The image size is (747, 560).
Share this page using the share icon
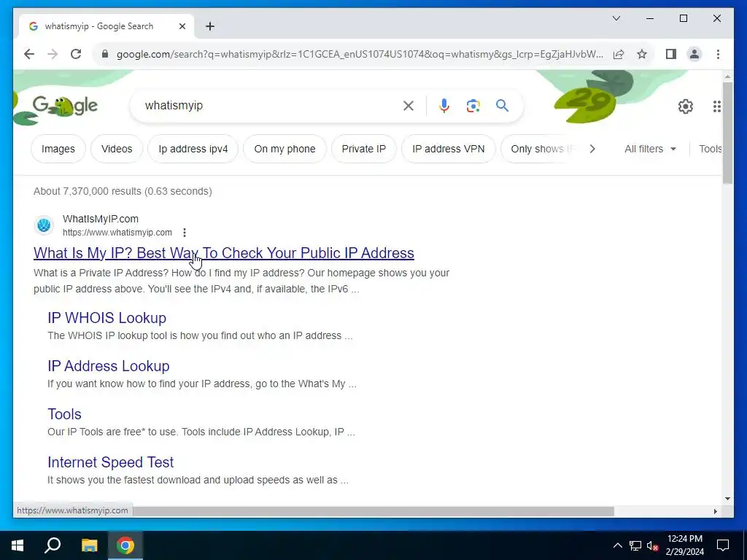click(619, 54)
